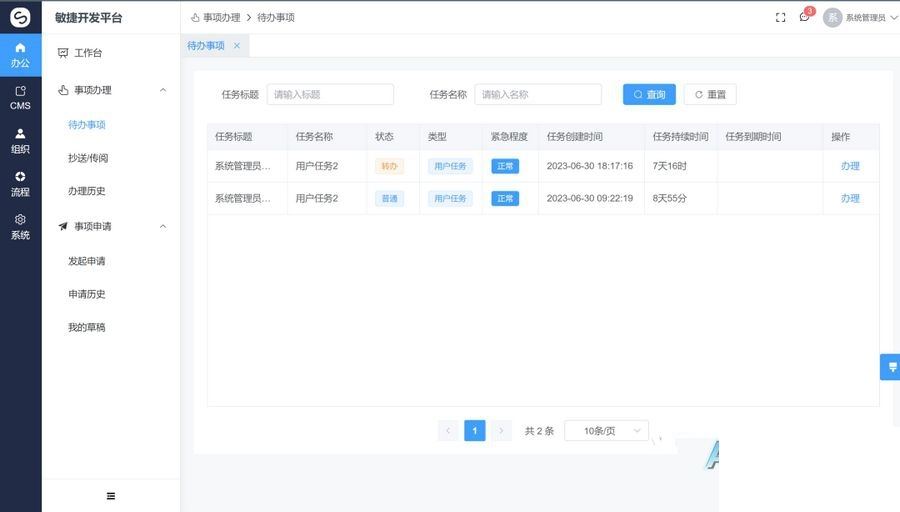Click the 重置 reset button

tap(710, 95)
